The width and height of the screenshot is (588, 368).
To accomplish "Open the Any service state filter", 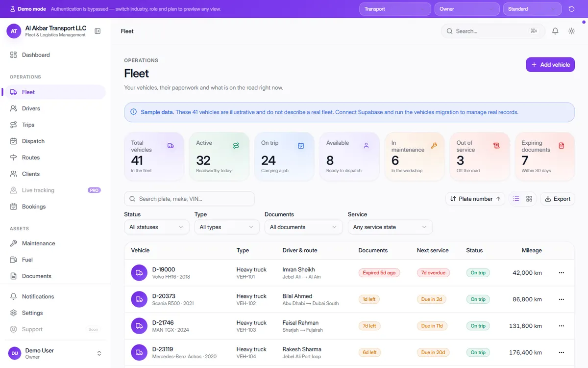I will pyautogui.click(x=390, y=227).
